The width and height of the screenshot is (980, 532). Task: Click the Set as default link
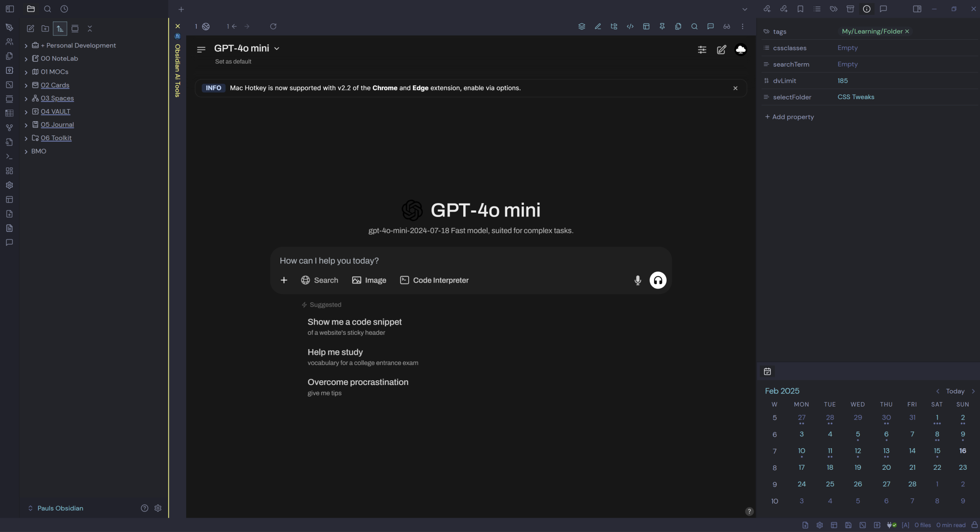(x=233, y=61)
